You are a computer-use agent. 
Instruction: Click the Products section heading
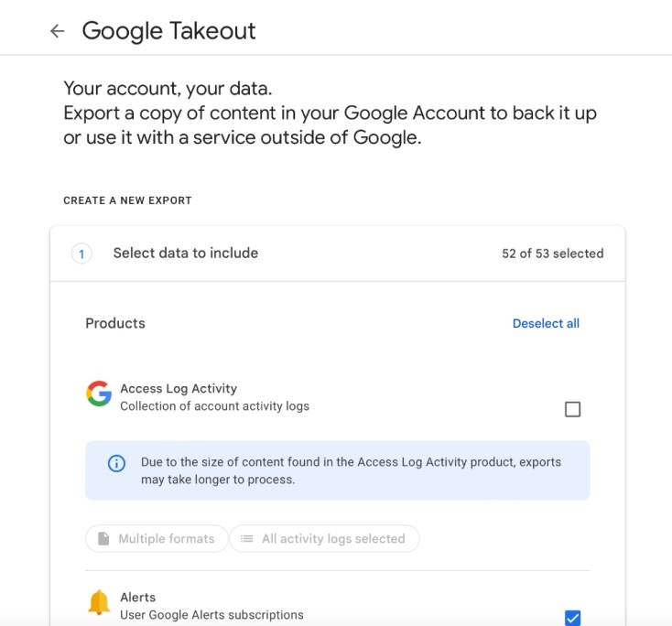pyautogui.click(x=115, y=323)
